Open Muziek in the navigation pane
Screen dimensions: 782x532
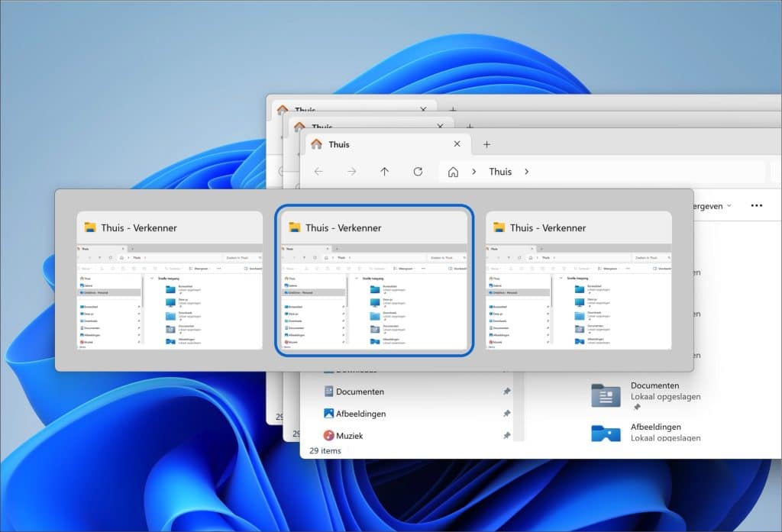(343, 435)
